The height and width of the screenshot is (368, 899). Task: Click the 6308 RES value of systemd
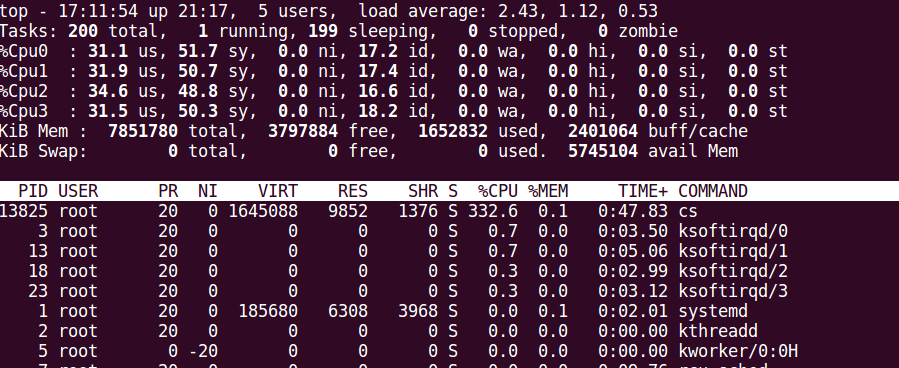coord(348,311)
